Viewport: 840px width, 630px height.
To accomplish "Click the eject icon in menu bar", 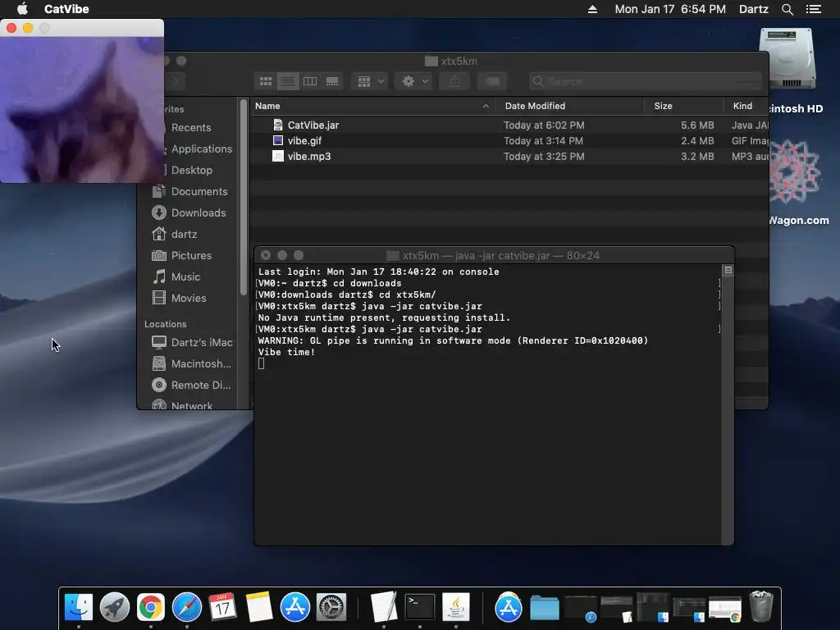I will click(x=592, y=9).
